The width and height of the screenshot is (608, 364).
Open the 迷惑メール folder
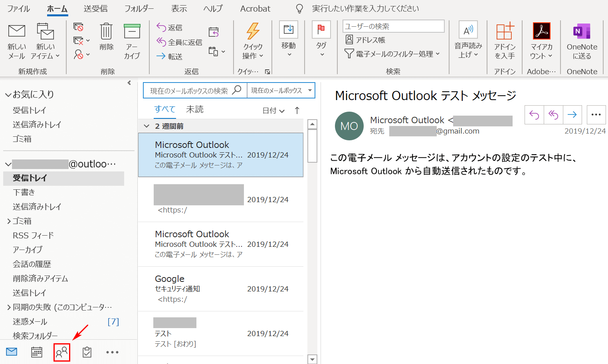click(x=30, y=321)
